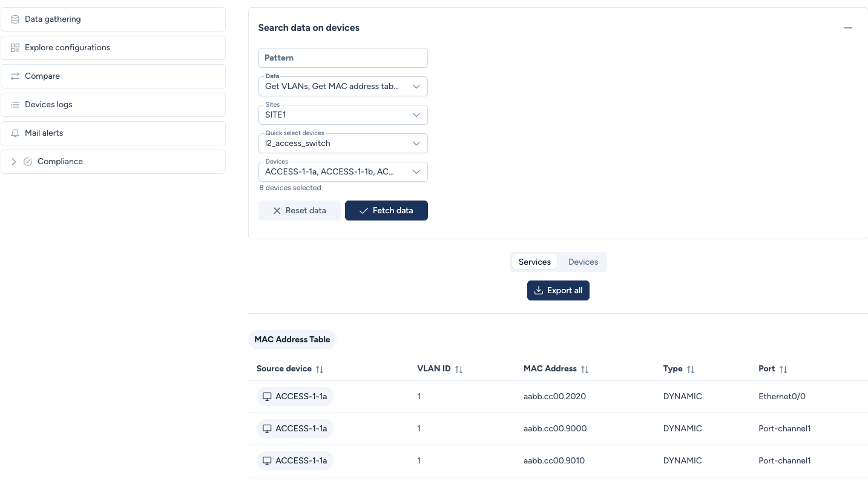Click the Port column sort icon
This screenshot has width=868, height=481.
[x=783, y=369]
